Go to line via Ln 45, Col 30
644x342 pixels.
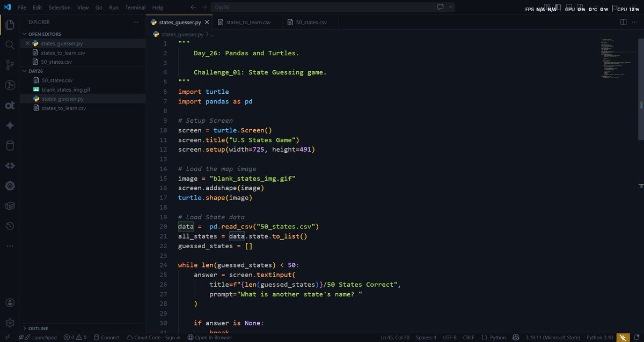(396, 337)
